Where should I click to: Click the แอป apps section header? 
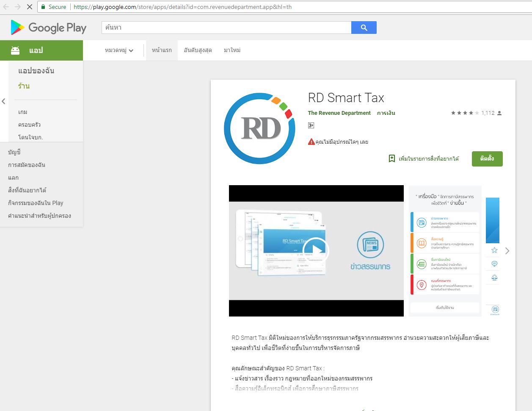click(x=41, y=50)
